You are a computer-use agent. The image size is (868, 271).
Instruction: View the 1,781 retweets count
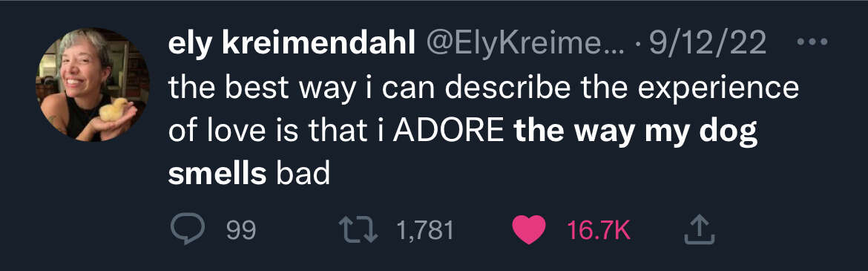425,230
